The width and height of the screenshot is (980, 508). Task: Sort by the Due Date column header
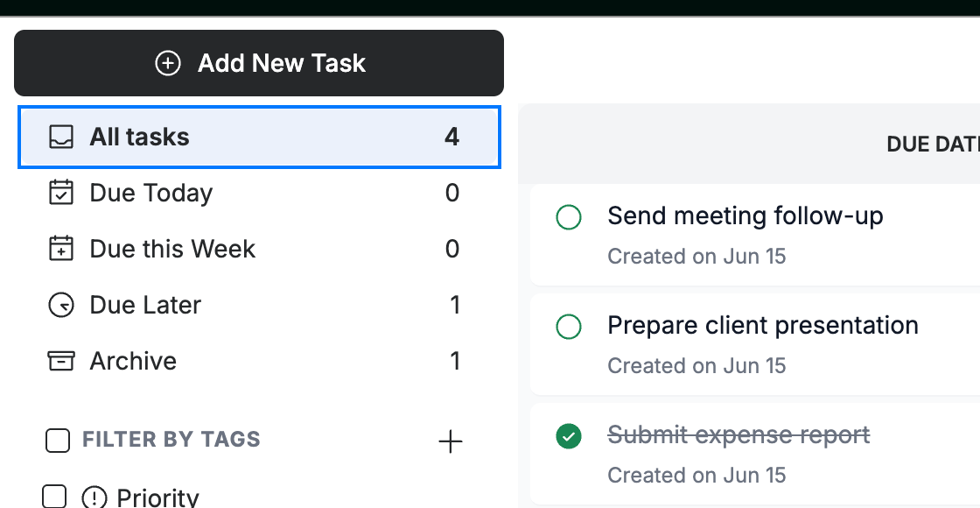933,145
